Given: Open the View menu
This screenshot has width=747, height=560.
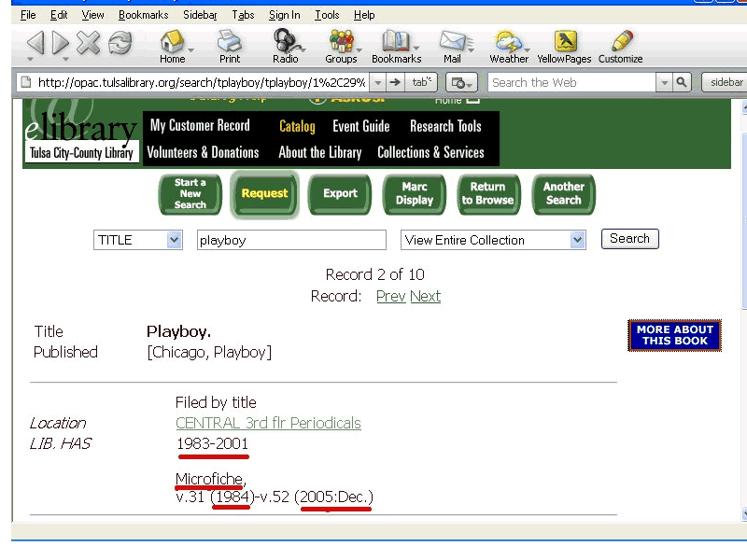Looking at the screenshot, I should tap(92, 15).
